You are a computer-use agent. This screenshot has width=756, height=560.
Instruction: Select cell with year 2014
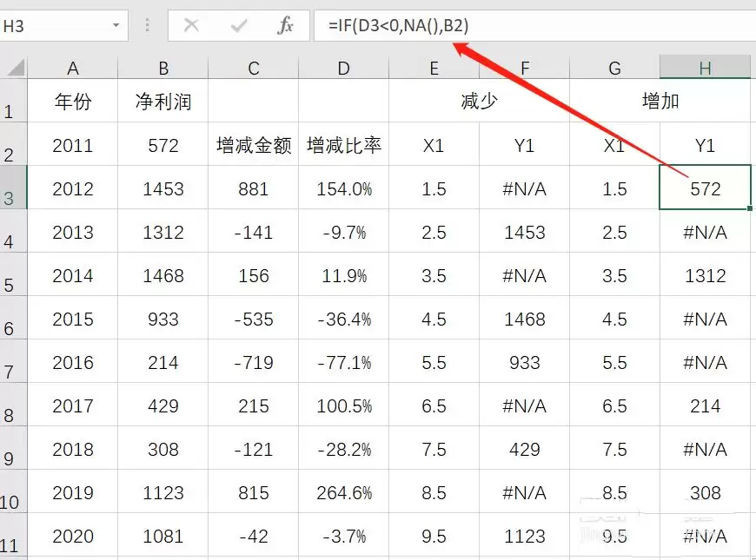(x=73, y=275)
